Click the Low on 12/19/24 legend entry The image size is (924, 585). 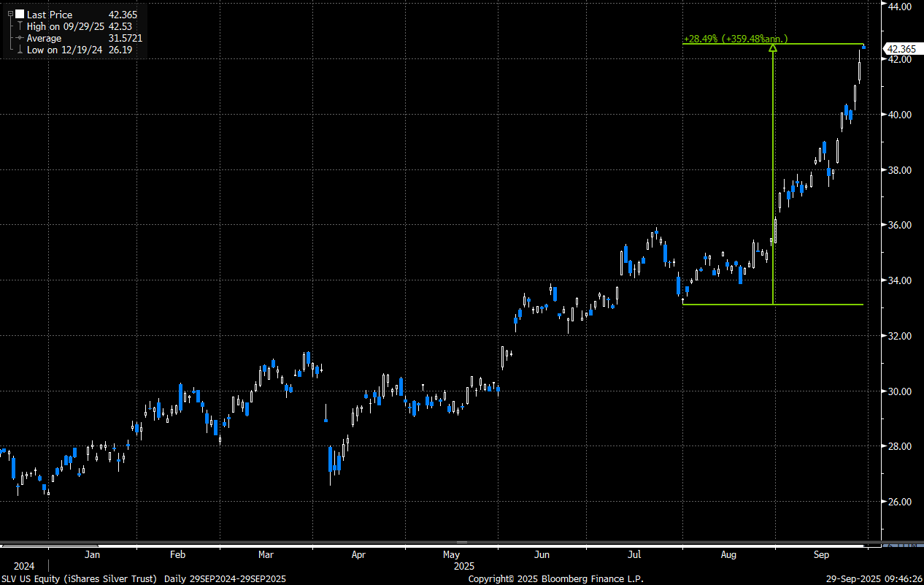click(79, 50)
